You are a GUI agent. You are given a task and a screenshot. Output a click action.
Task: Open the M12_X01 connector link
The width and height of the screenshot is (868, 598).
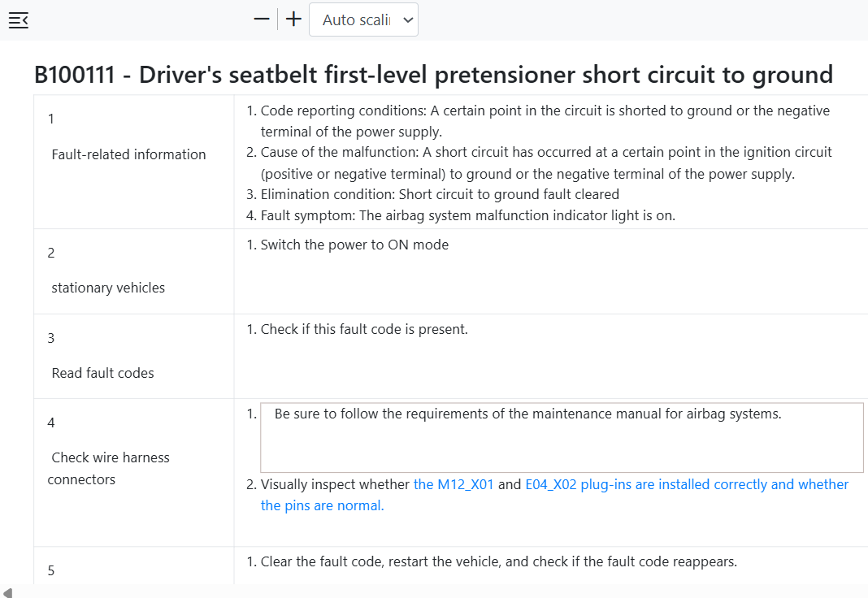pyautogui.click(x=454, y=484)
